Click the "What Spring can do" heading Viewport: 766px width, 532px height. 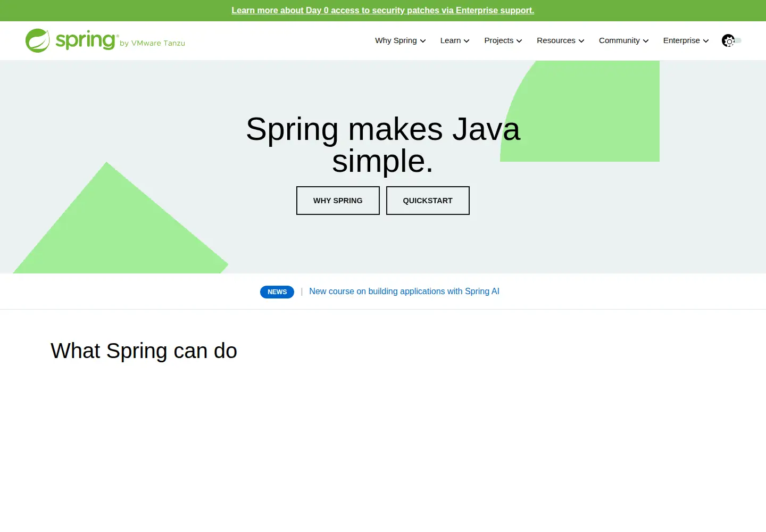tap(144, 351)
